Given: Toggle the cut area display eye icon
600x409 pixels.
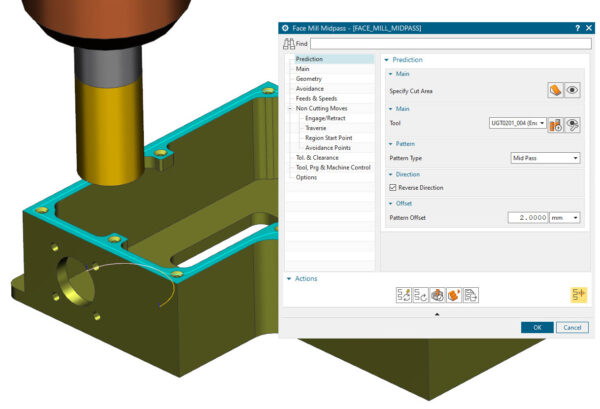Looking at the screenshot, I should pyautogui.click(x=573, y=90).
